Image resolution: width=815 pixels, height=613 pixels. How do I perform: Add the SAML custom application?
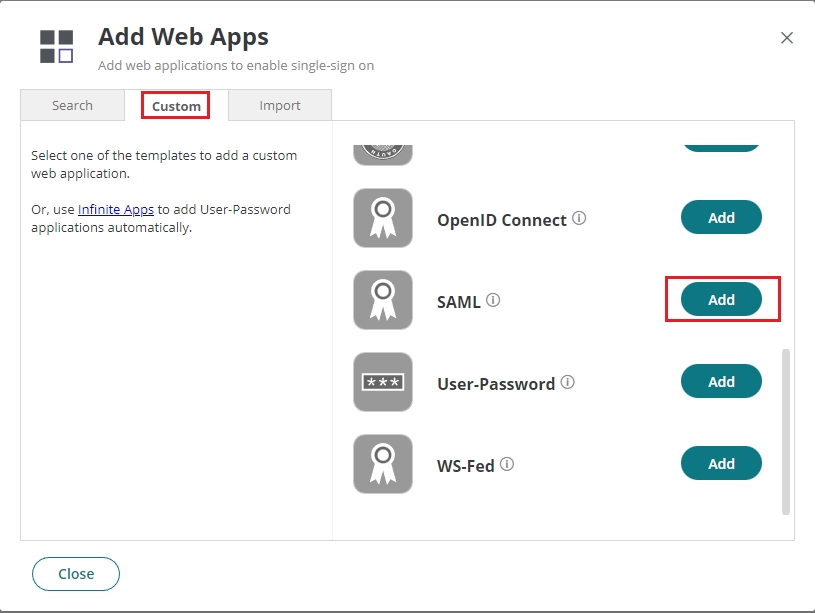[x=721, y=300]
